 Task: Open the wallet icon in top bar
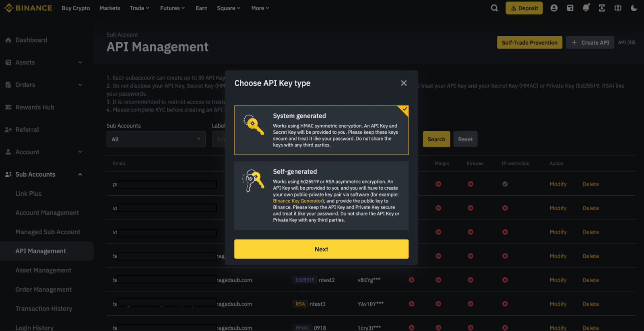(x=570, y=8)
